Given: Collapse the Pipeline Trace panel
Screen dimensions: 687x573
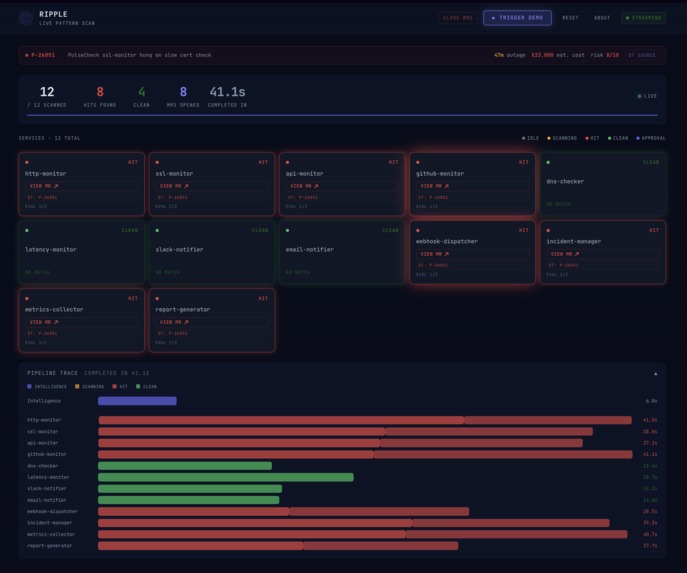Looking at the screenshot, I should tap(655, 374).
